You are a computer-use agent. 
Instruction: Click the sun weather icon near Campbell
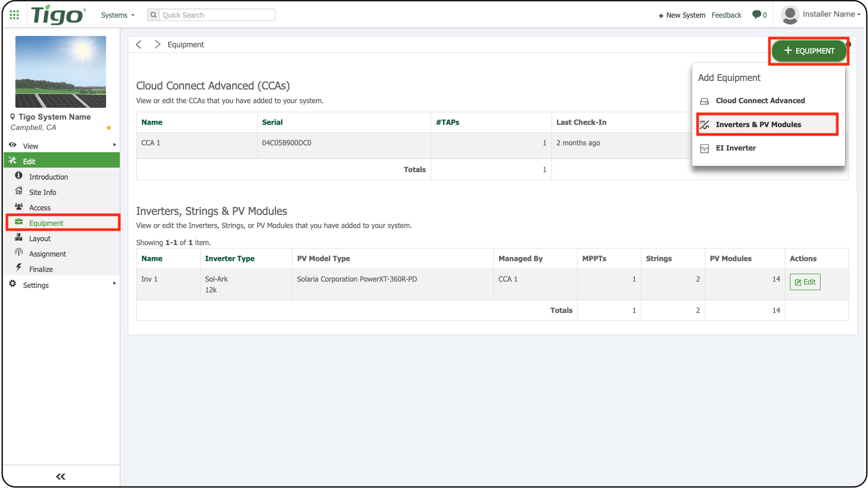pyautogui.click(x=109, y=128)
